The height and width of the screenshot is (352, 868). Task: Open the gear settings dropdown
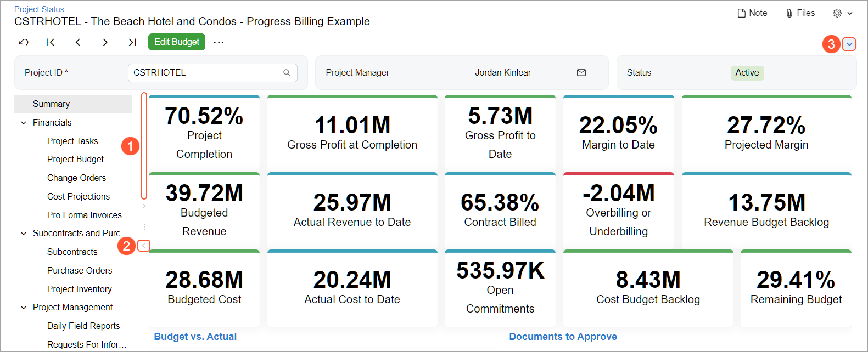[842, 13]
